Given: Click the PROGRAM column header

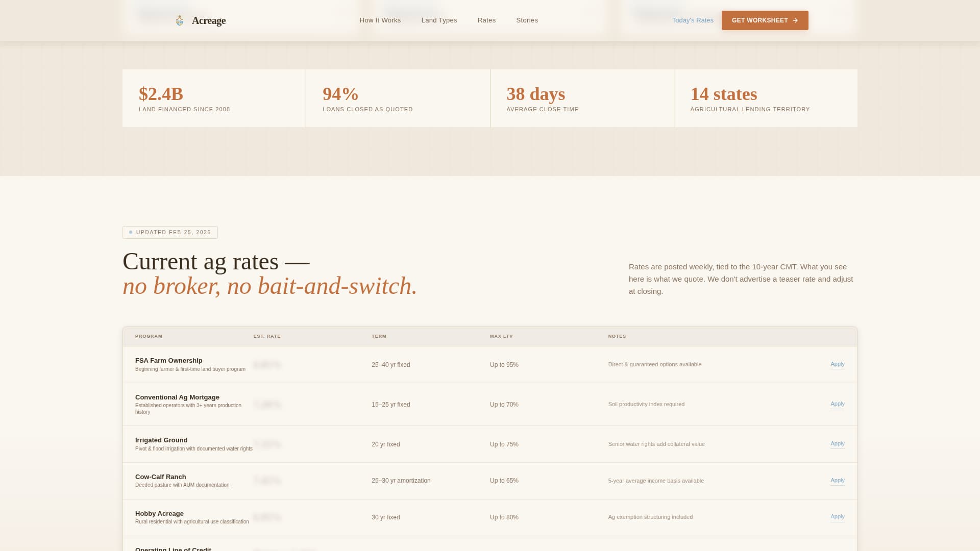Looking at the screenshot, I should pos(149,336).
